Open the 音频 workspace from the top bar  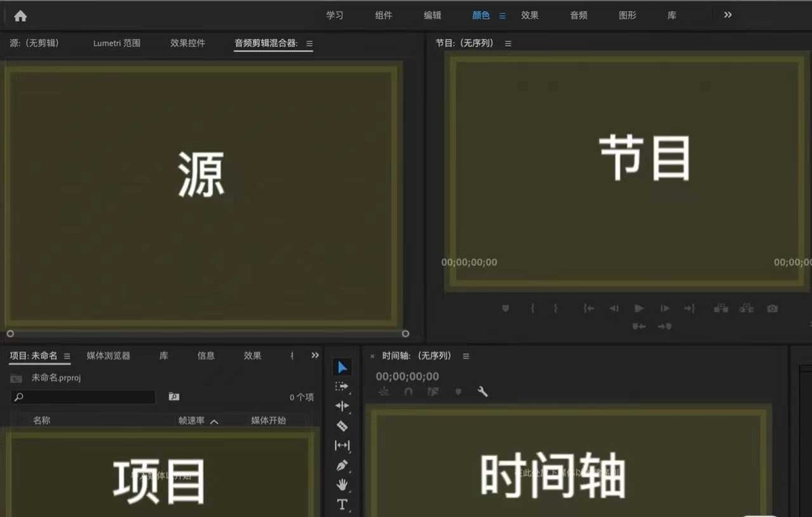coord(578,15)
